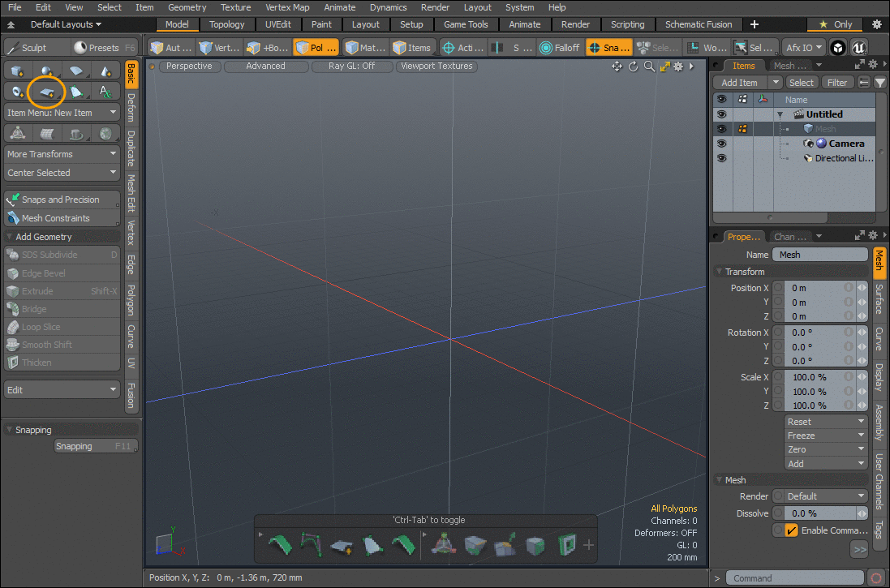The height and width of the screenshot is (588, 890).
Task: Click the viewport rotate icon
Action: (633, 67)
